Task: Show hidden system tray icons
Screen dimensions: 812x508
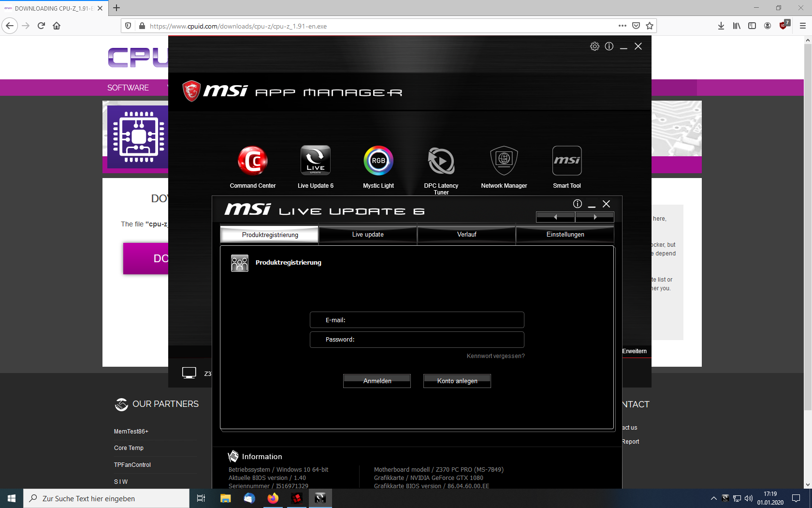Action: point(713,498)
